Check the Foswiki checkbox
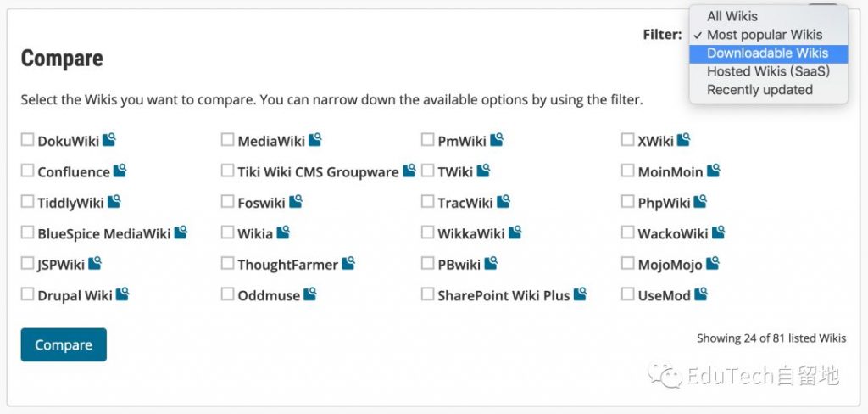 click(227, 201)
